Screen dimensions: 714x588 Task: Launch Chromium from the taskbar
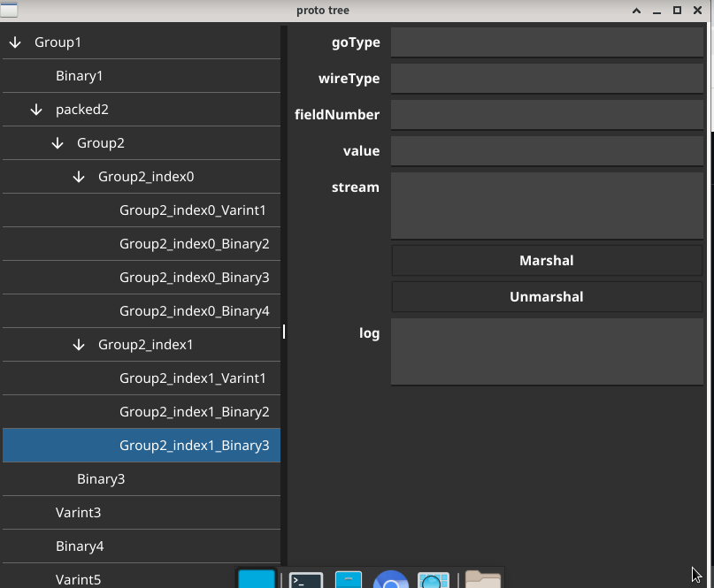tap(390, 579)
